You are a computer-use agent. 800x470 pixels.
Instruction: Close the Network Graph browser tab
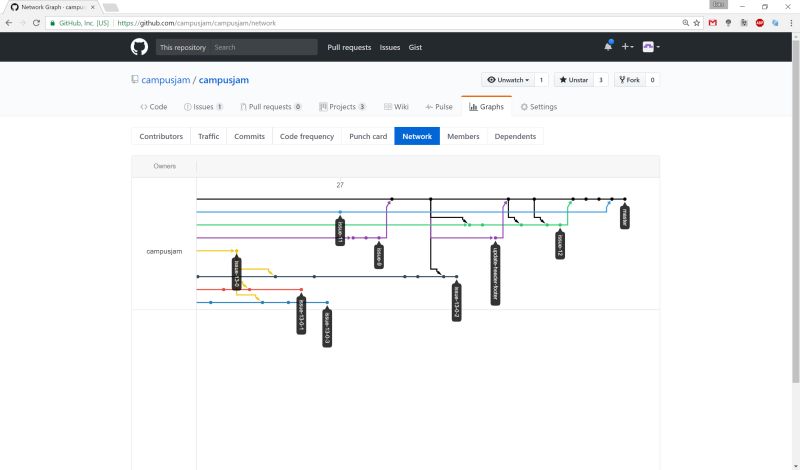[92, 7]
